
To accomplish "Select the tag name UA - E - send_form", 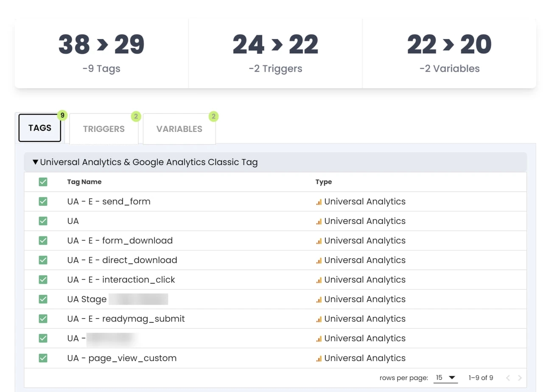I will point(109,202).
